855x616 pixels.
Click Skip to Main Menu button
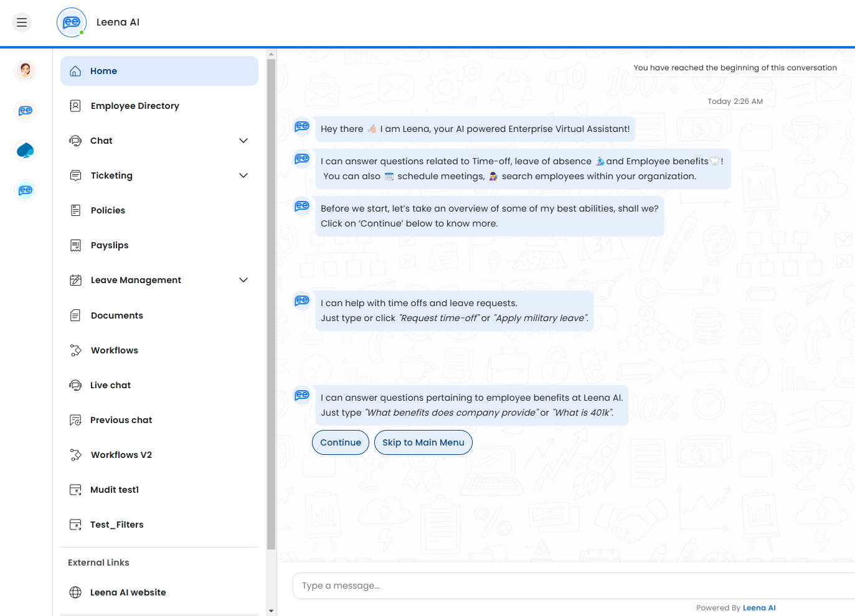coord(423,442)
